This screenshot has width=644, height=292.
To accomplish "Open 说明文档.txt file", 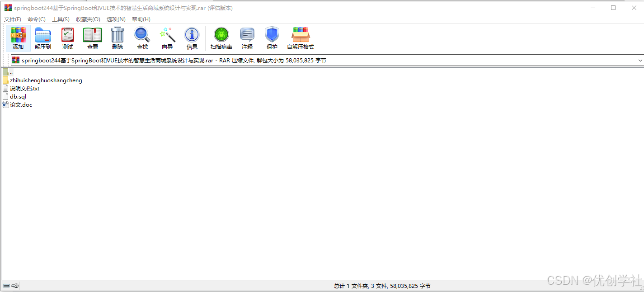I will pyautogui.click(x=24, y=88).
